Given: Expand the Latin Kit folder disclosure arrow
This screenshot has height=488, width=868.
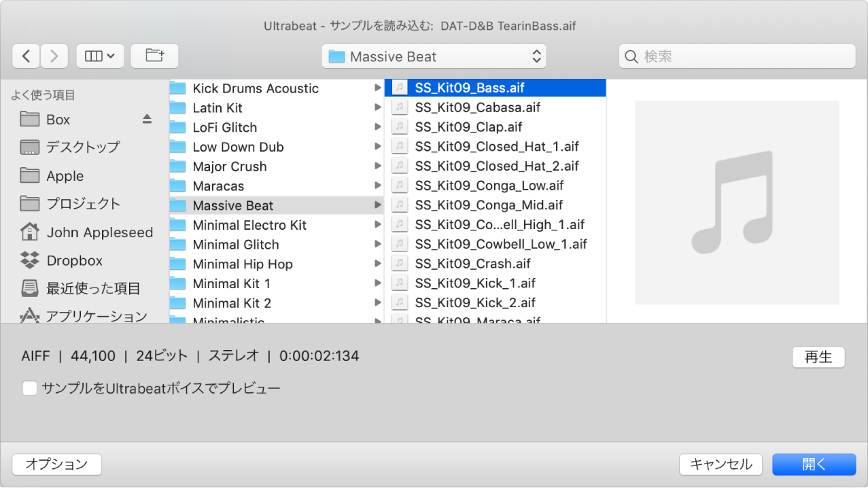Looking at the screenshot, I should tap(378, 107).
